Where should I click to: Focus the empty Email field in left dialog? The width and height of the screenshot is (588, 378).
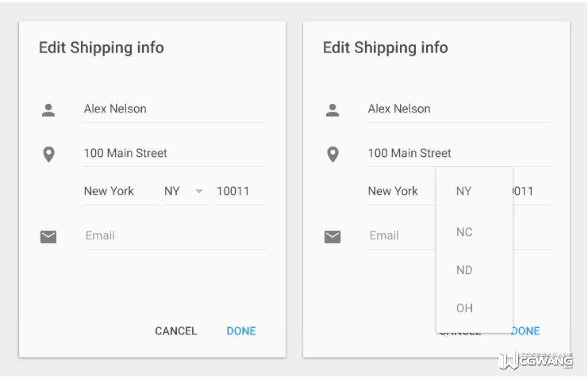tap(175, 236)
